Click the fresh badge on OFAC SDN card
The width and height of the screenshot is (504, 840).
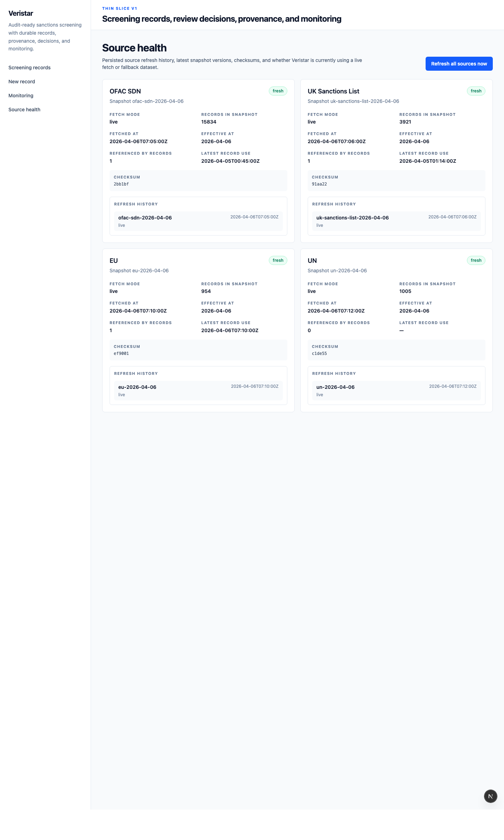click(x=278, y=91)
